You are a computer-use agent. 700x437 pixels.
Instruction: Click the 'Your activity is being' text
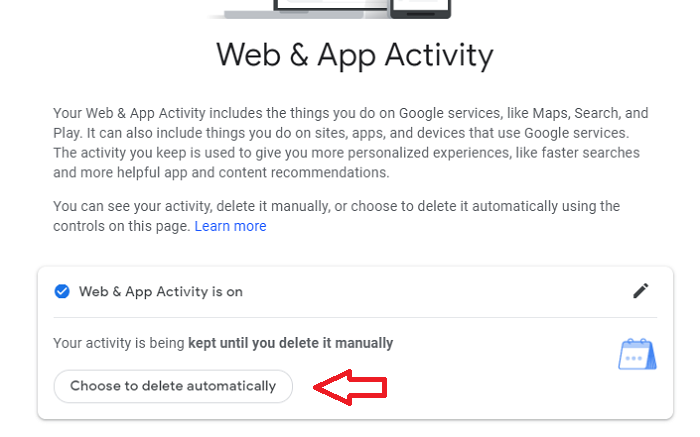119,343
